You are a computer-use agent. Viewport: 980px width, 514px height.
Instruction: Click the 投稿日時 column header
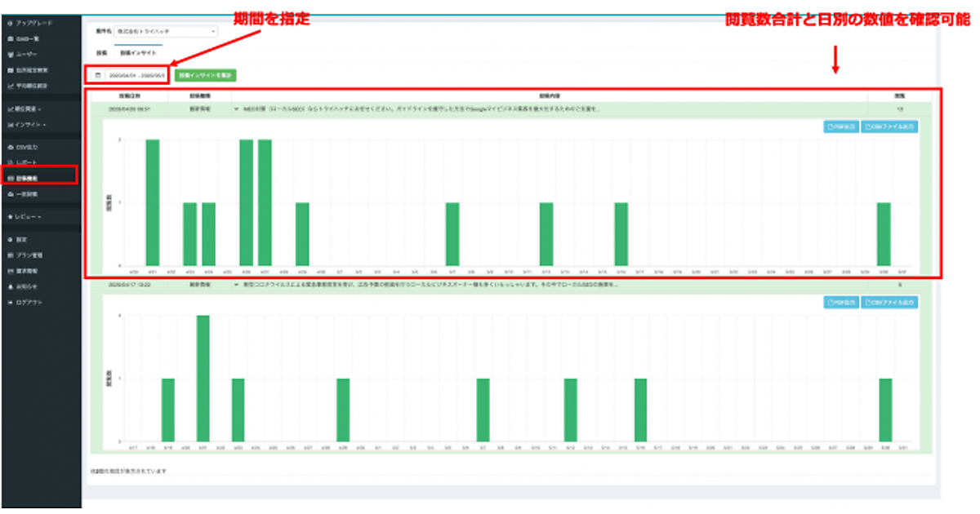pyautogui.click(x=128, y=96)
